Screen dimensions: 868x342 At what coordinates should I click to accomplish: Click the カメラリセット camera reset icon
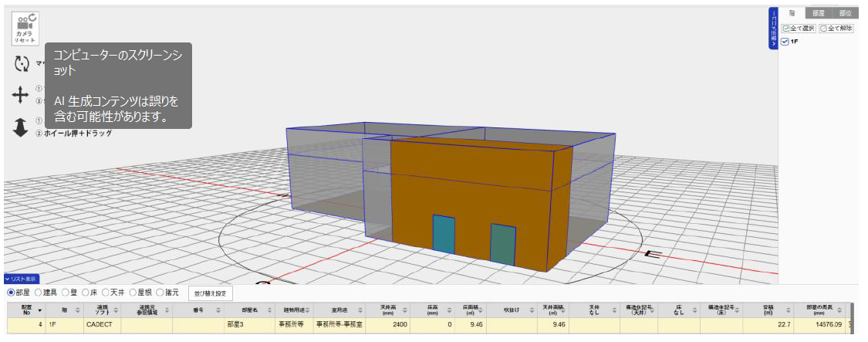(x=25, y=29)
